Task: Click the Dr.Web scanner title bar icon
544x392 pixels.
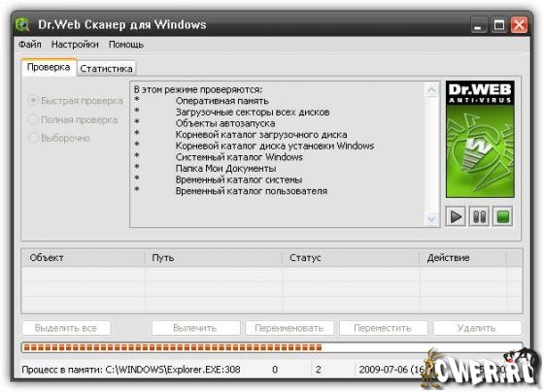Action: [x=23, y=25]
